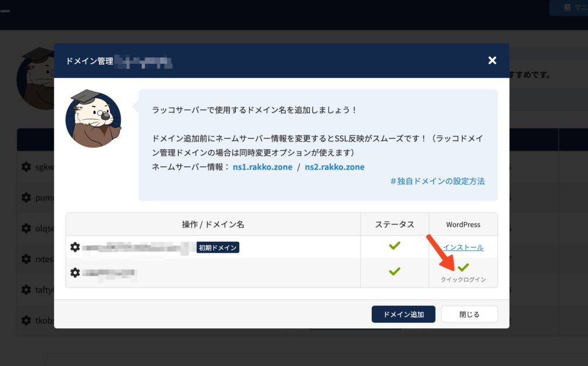The height and width of the screenshot is (366, 588).
Task: Click gear icon beside tkobs server
Action: 26,320
